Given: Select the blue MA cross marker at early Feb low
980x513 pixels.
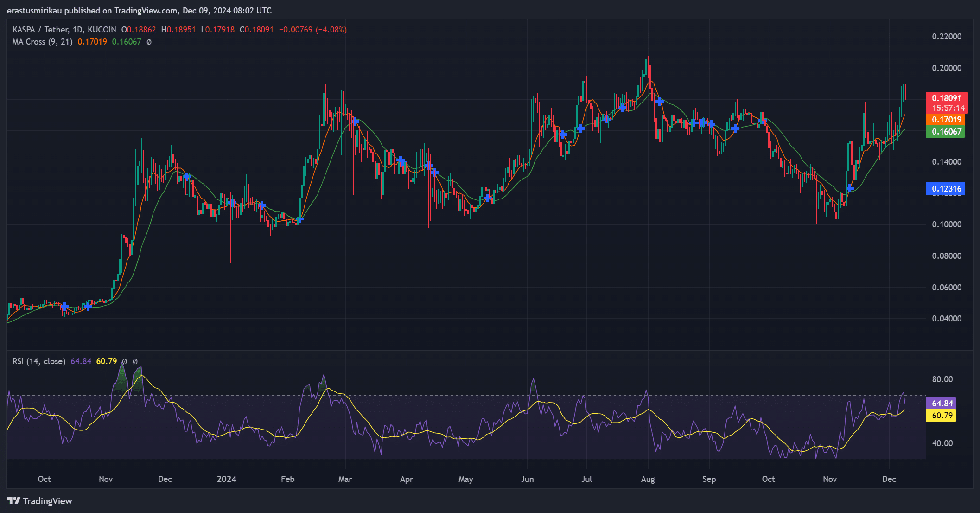Looking at the screenshot, I should pyautogui.click(x=299, y=219).
